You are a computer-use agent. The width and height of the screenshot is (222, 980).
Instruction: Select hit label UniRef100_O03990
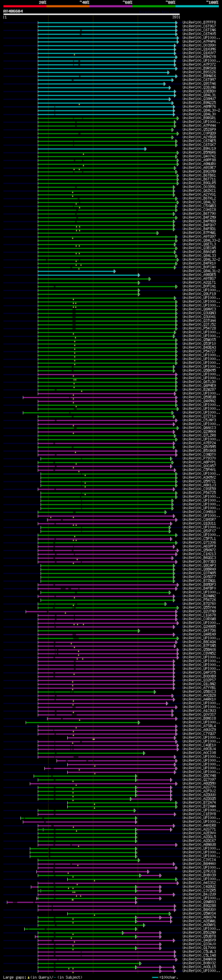tap(199, 45)
